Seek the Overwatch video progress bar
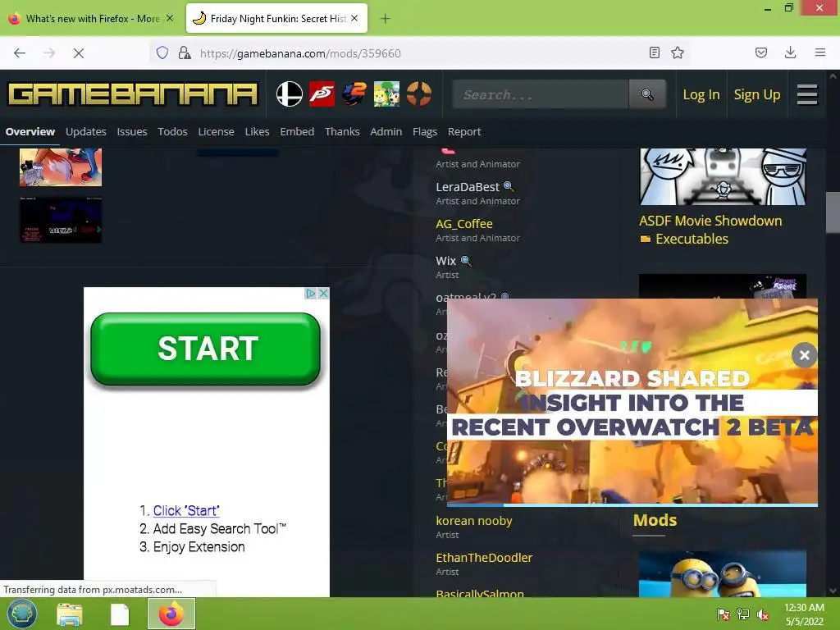 (632, 504)
